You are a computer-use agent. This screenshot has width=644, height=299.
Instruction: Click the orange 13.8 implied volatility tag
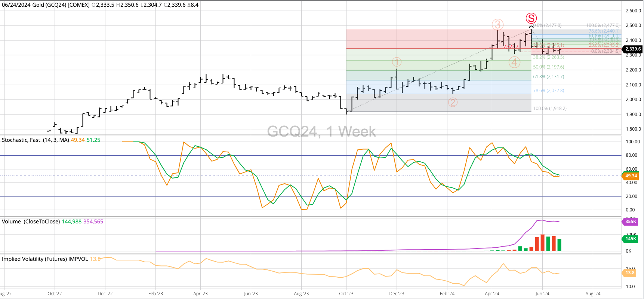pyautogui.click(x=630, y=273)
